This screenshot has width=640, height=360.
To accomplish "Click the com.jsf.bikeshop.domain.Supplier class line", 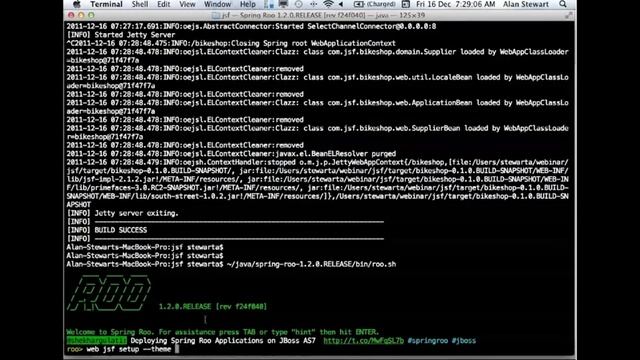I will click(317, 52).
